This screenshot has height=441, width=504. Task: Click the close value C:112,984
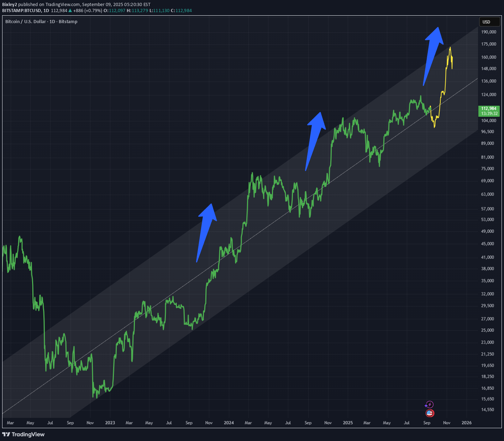tap(182, 11)
